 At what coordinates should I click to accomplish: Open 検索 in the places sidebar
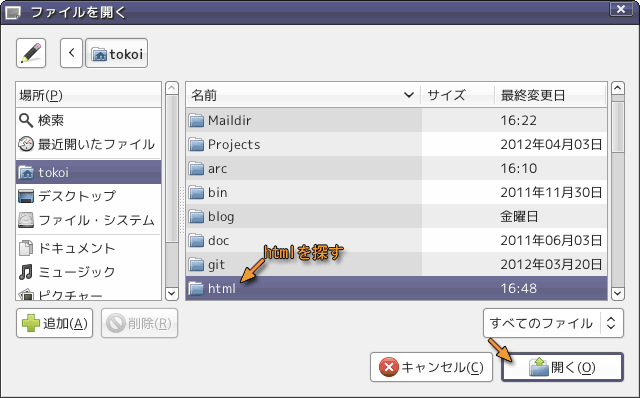[x=89, y=120]
